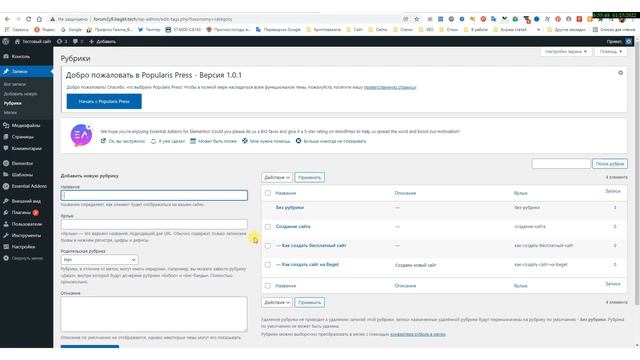Toggle the select-all checkbox in table header

[268, 193]
